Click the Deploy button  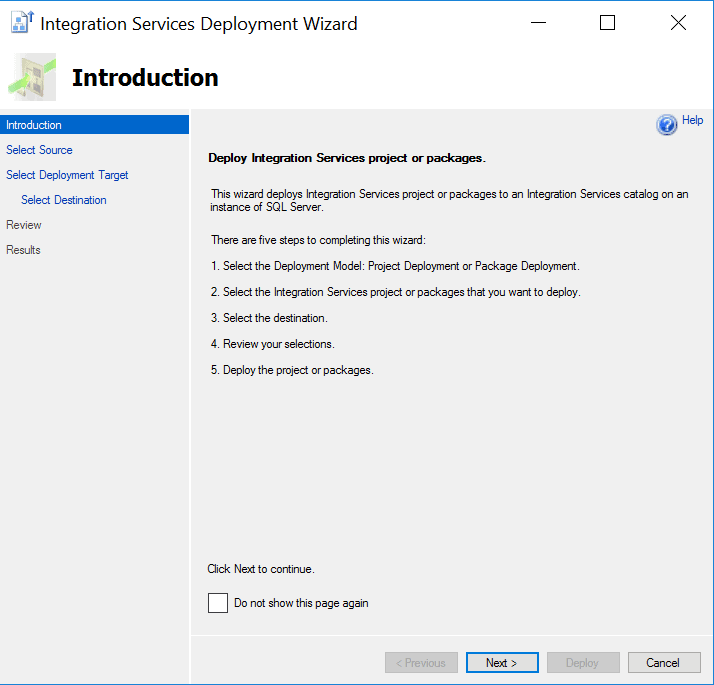[x=582, y=663]
